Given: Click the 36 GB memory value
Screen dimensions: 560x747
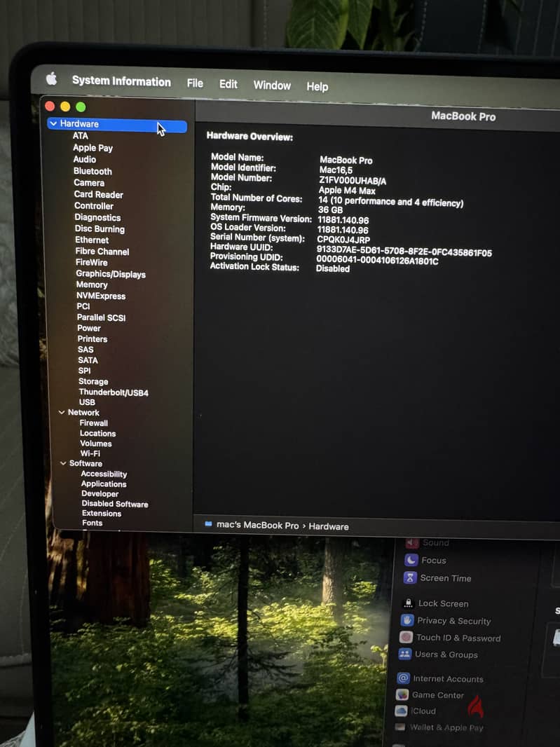Looking at the screenshot, I should click(x=330, y=210).
